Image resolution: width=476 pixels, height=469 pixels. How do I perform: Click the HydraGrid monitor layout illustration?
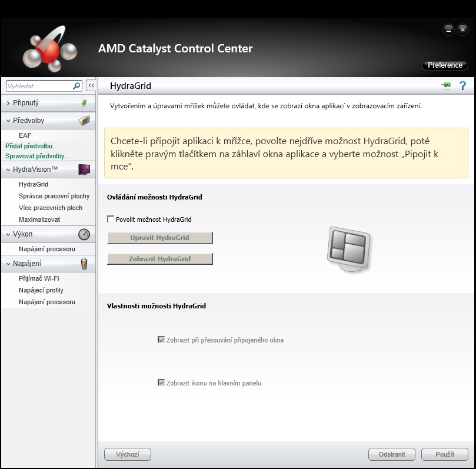pyautogui.click(x=349, y=249)
